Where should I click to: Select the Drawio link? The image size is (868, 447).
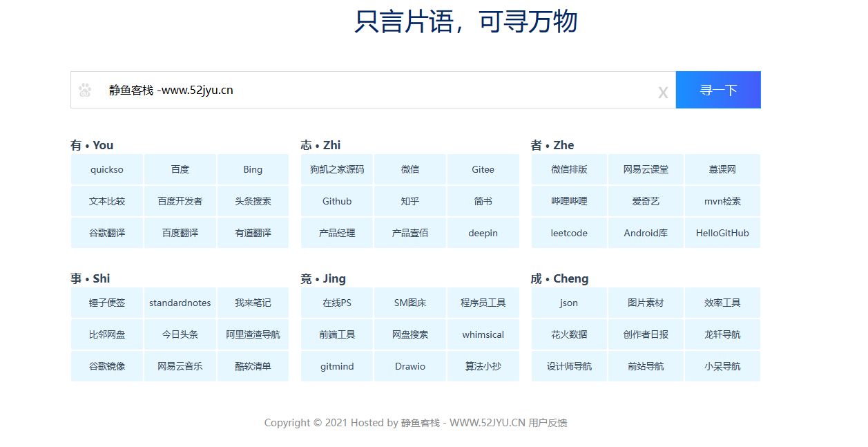pyautogui.click(x=410, y=366)
